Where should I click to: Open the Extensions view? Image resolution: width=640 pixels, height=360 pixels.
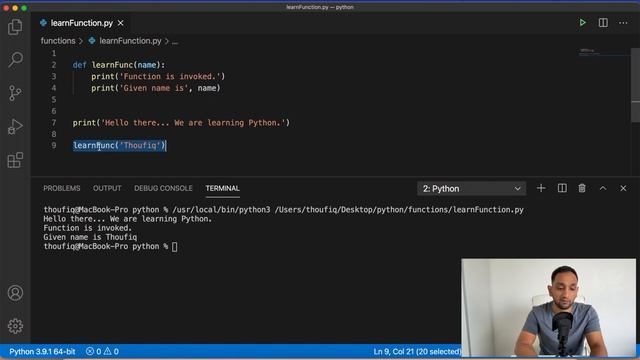(x=15, y=160)
